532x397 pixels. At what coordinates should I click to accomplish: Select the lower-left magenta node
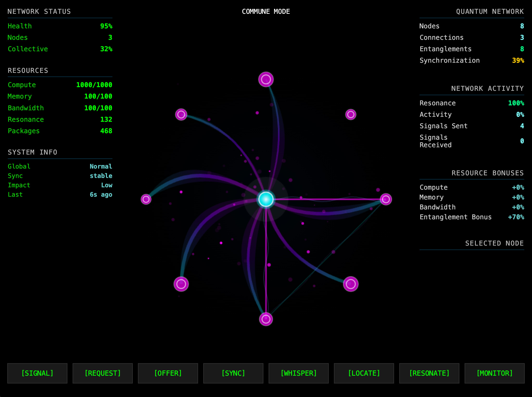click(181, 284)
